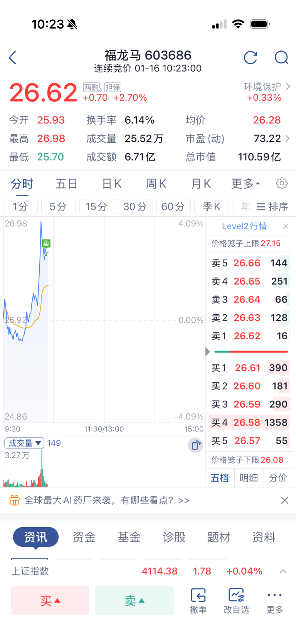The width and height of the screenshot is (296, 644).
Task: Close the Level2行情 panel
Action: point(286,226)
